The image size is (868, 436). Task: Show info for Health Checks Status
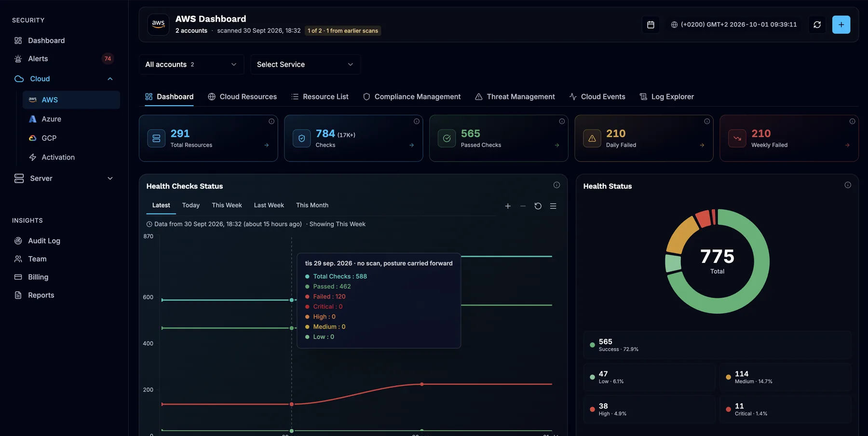point(556,185)
